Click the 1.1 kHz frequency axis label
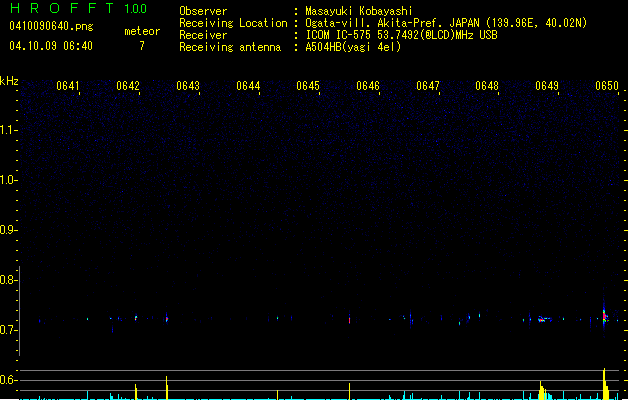 click(8, 130)
